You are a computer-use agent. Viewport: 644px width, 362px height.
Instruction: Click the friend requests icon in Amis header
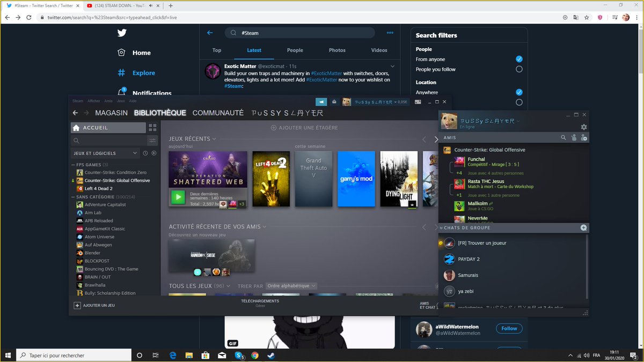tap(574, 138)
